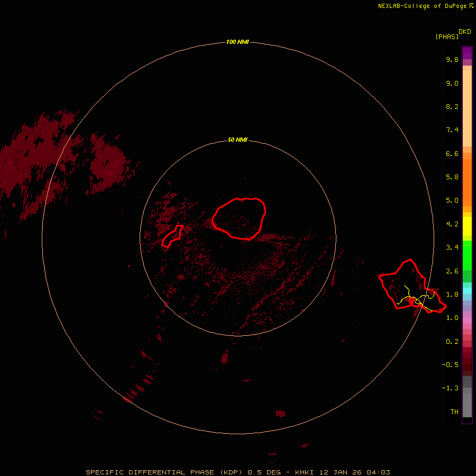Click the DKD label above the color scale
This screenshot has height=476, width=476.
(x=465, y=32)
